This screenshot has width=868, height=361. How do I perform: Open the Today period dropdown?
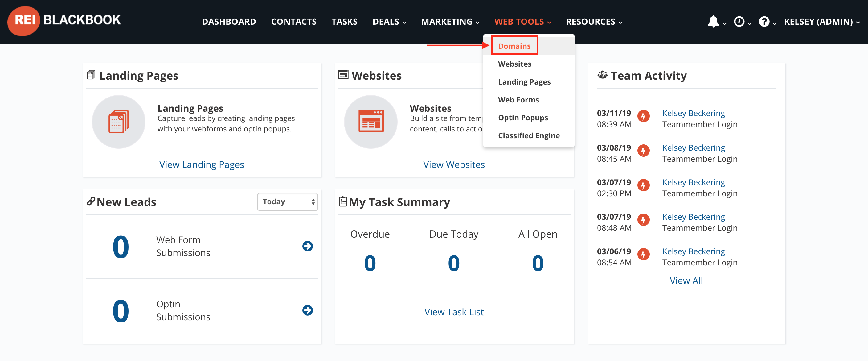tap(287, 202)
